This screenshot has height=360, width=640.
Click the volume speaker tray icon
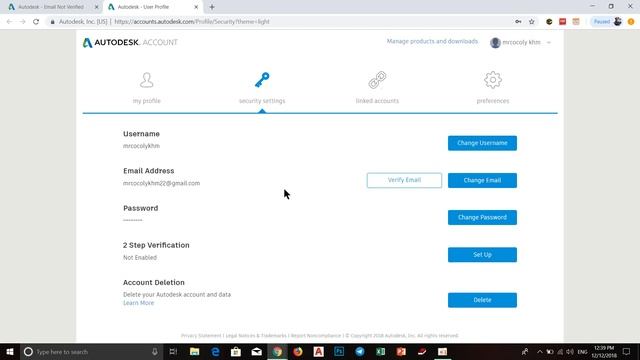[x=570, y=351]
